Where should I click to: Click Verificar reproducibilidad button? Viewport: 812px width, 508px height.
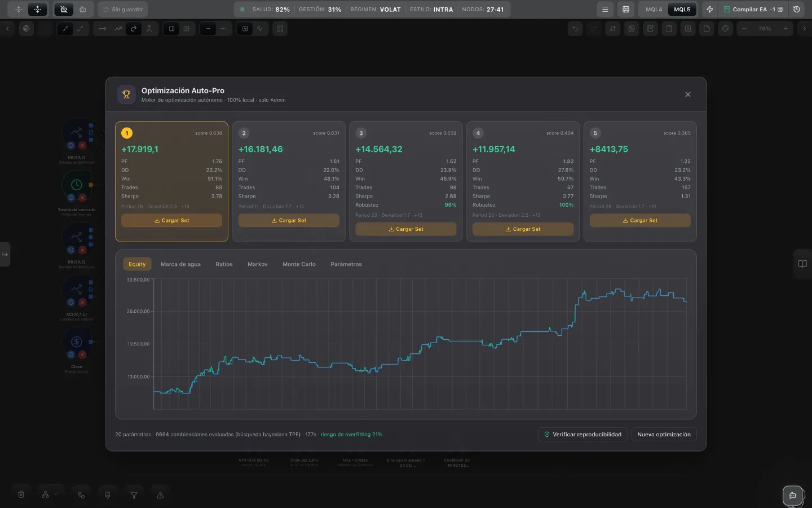click(x=582, y=435)
